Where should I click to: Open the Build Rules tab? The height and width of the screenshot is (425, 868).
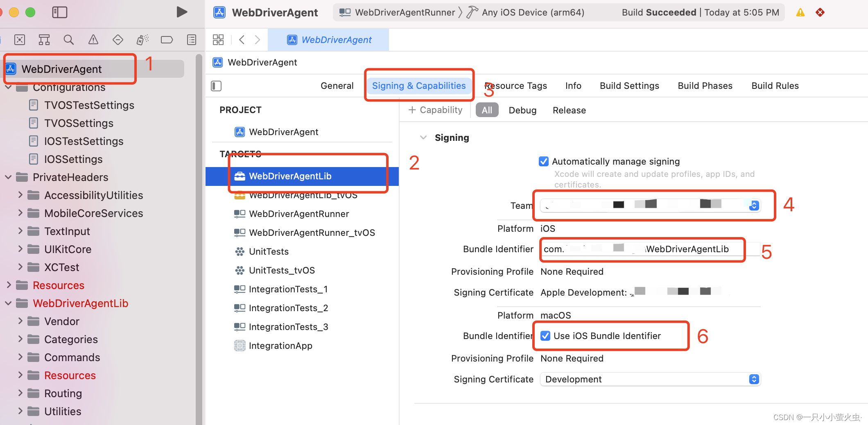(x=775, y=86)
